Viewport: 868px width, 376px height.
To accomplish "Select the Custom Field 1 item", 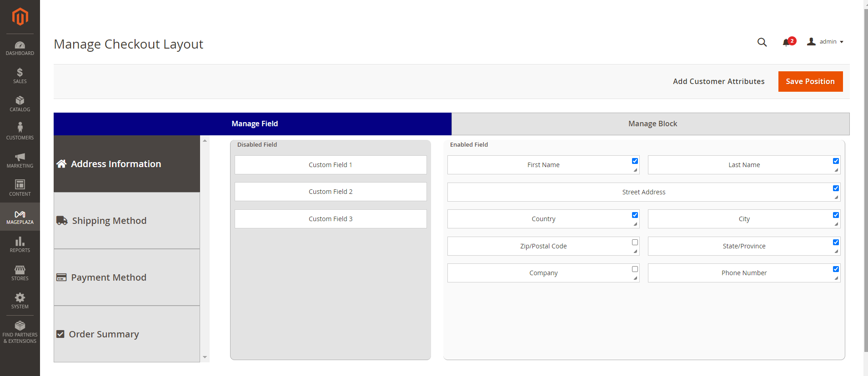I will pyautogui.click(x=331, y=165).
